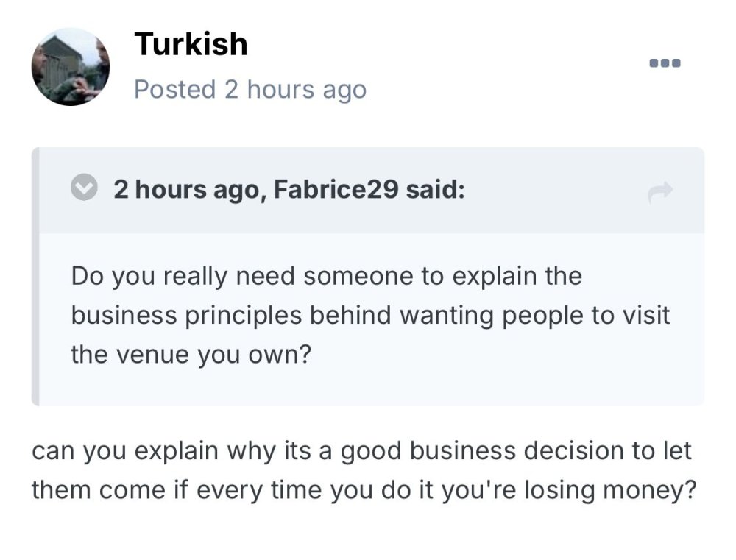
Task: Click "Fabrice29" in the quote header
Action: (336, 190)
